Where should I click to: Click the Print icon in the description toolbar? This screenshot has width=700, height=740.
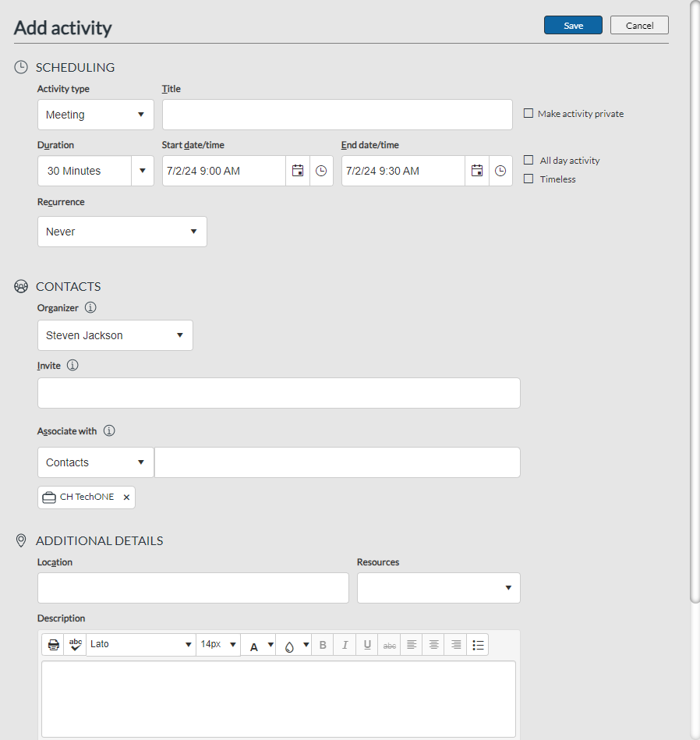52,644
